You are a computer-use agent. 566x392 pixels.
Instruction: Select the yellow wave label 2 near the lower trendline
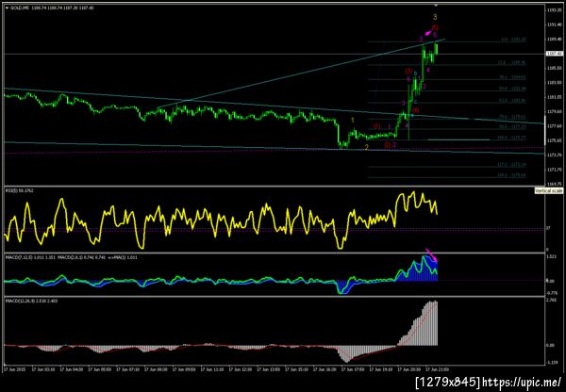[366, 147]
